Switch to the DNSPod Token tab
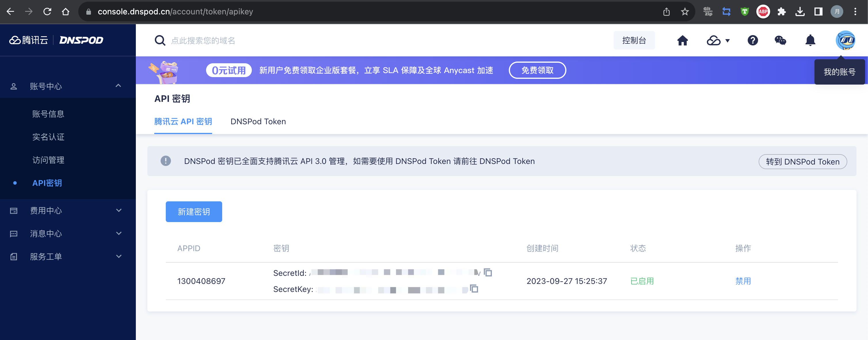Screen dimensions: 868x340 (x=258, y=121)
